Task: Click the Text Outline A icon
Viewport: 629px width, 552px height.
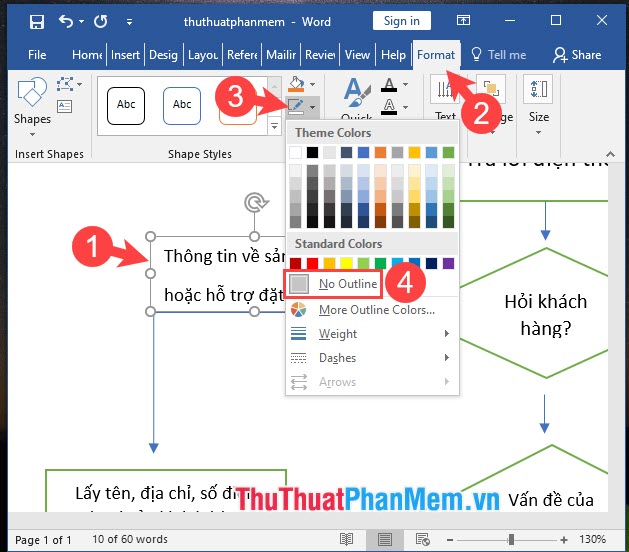Action: [389, 107]
